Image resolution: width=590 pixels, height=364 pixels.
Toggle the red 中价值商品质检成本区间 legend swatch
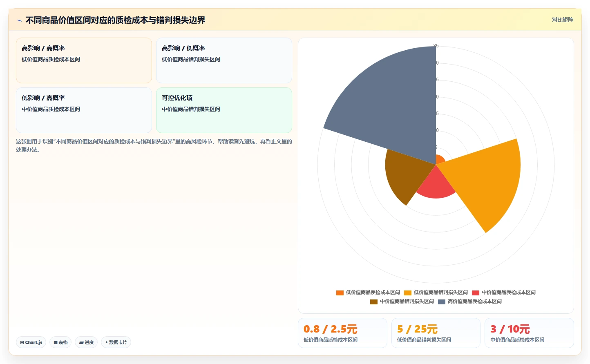pyautogui.click(x=475, y=293)
